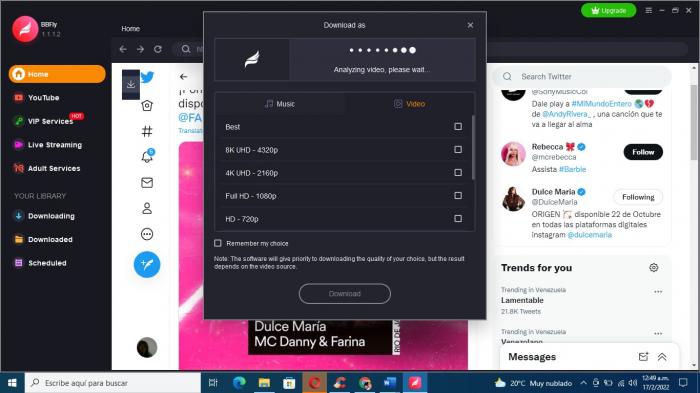
Task: Open Twitter profile icon
Action: click(x=147, y=208)
